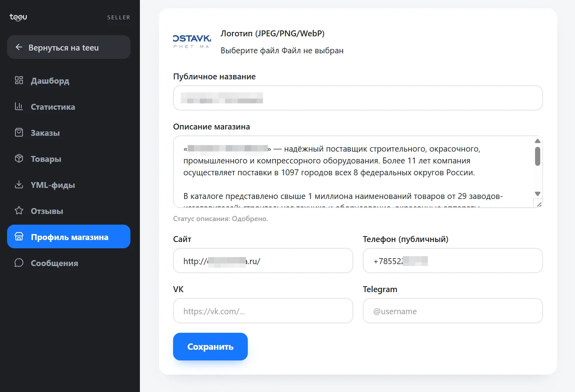Click the dashboard grid icon
This screenshot has width=575, height=392.
coord(19,81)
